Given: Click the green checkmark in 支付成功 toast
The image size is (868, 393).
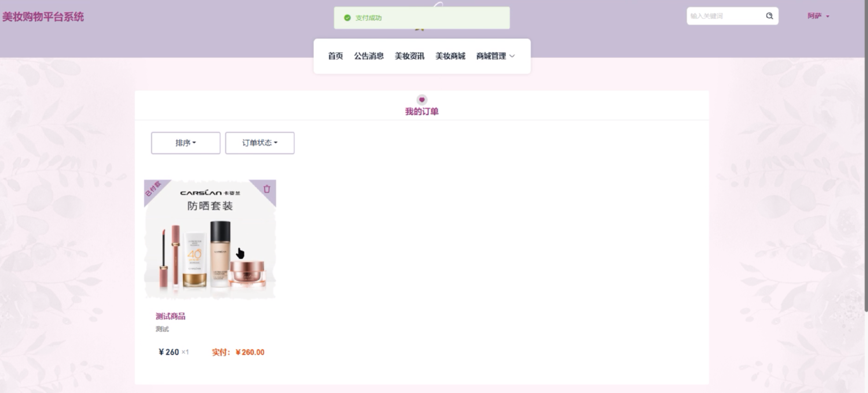Looking at the screenshot, I should (x=347, y=18).
